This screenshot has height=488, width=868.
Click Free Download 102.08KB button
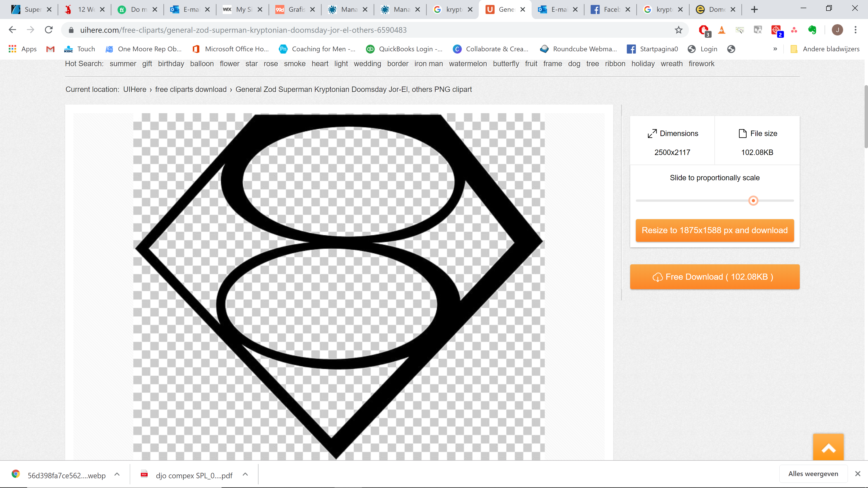[714, 277]
